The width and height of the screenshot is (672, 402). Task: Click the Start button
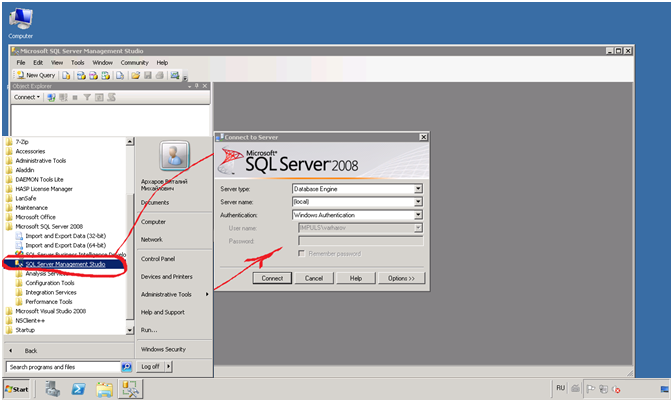click(x=17, y=390)
